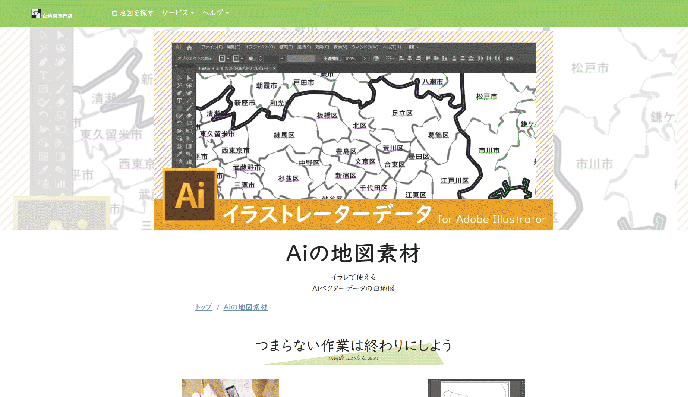Image resolution: width=688 pixels, height=397 pixels.
Task: Click the つまらない作業は終わりにしよう heading
Action: (354, 345)
